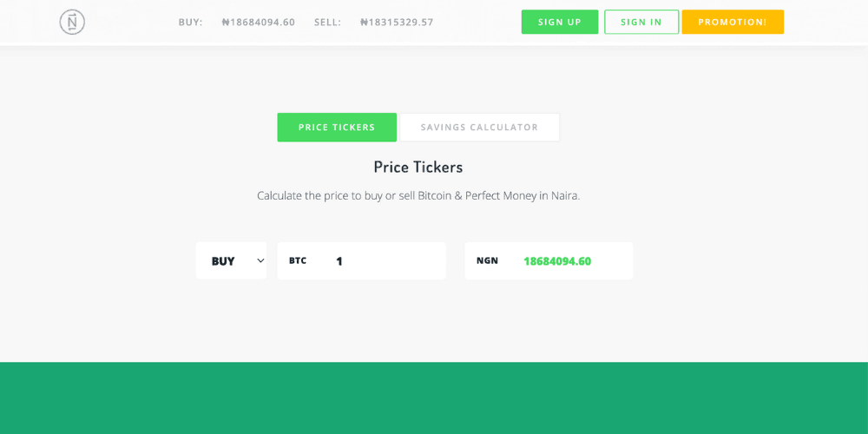This screenshot has width=868, height=434.
Task: Click the SELL: label in header
Action: [327, 23]
